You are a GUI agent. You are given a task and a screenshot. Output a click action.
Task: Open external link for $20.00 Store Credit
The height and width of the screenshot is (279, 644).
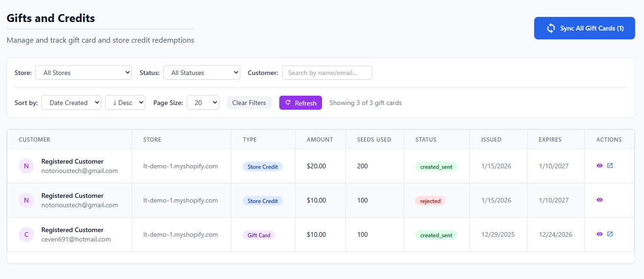tap(610, 166)
